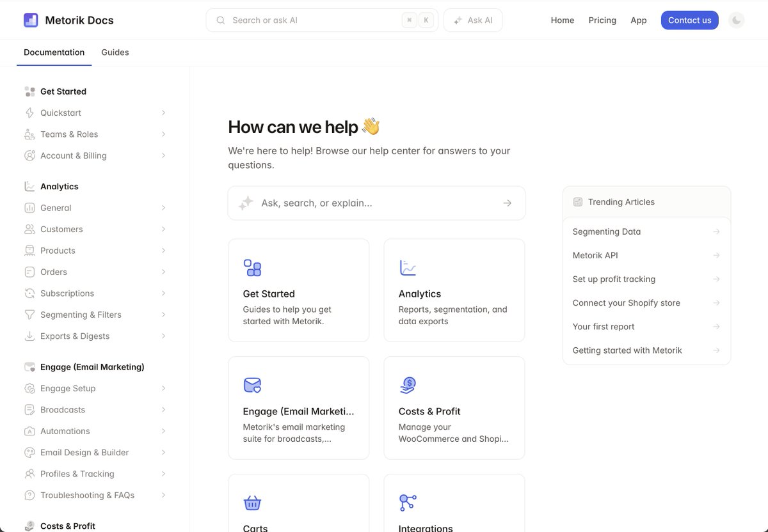This screenshot has width=768, height=532.
Task: Click the Ask AI button
Action: pyautogui.click(x=473, y=20)
